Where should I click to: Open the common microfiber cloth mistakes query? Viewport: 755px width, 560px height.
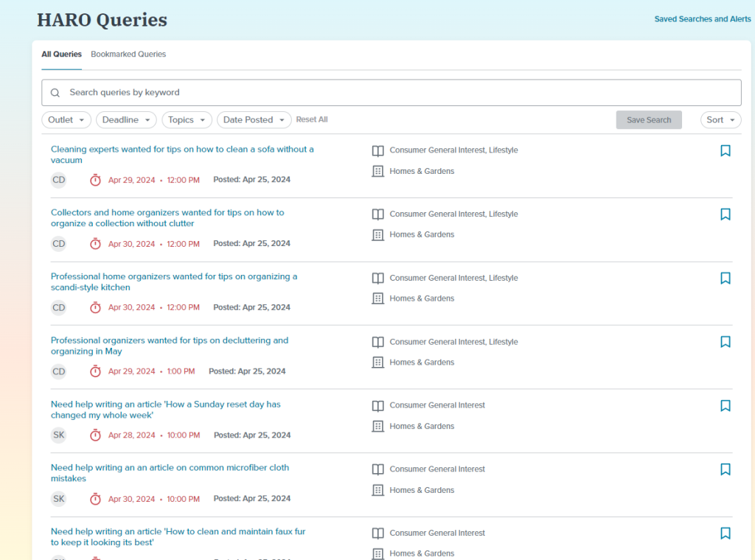170,473
